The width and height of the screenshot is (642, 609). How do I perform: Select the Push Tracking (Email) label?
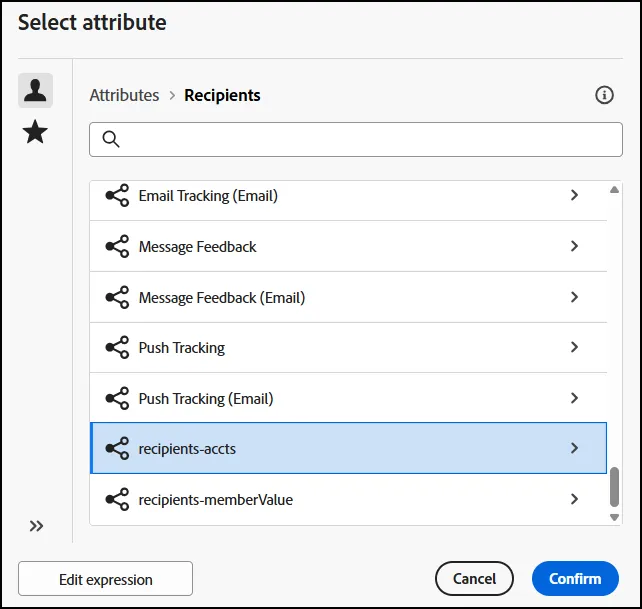[x=206, y=398]
